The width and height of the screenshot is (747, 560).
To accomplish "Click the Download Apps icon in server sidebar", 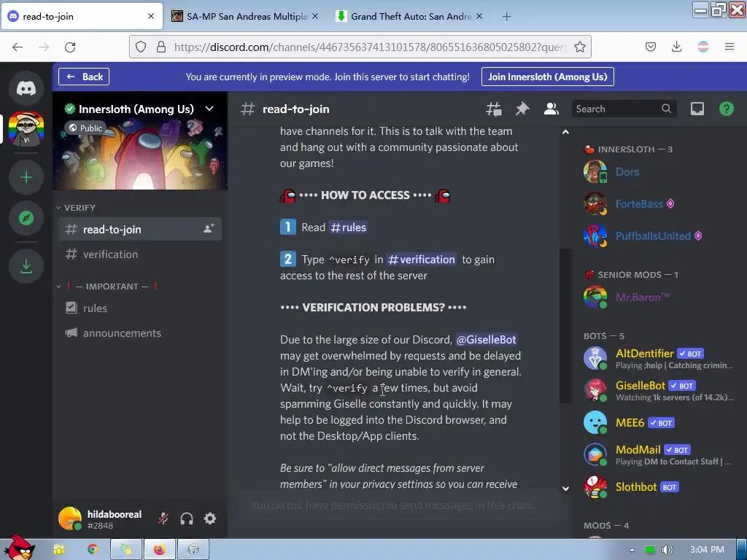I will click(x=26, y=266).
